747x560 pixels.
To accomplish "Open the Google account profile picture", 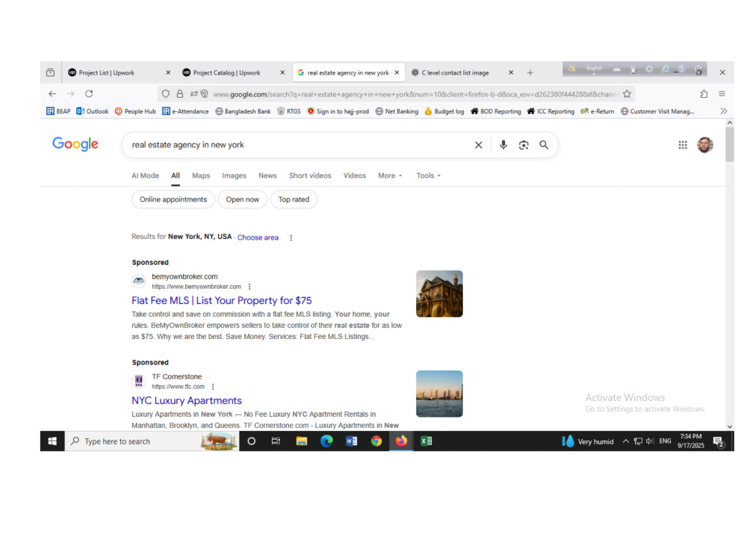I will pos(704,145).
